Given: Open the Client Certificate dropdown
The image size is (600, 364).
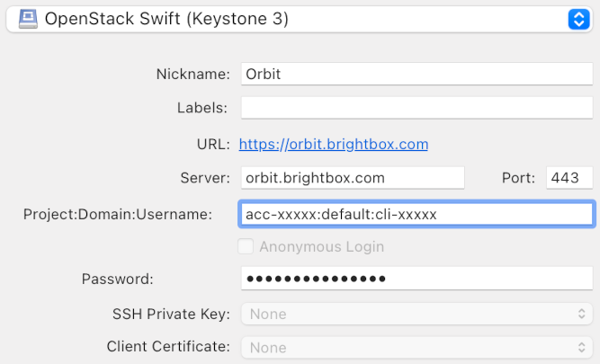Looking at the screenshot, I should pyautogui.click(x=416, y=348).
